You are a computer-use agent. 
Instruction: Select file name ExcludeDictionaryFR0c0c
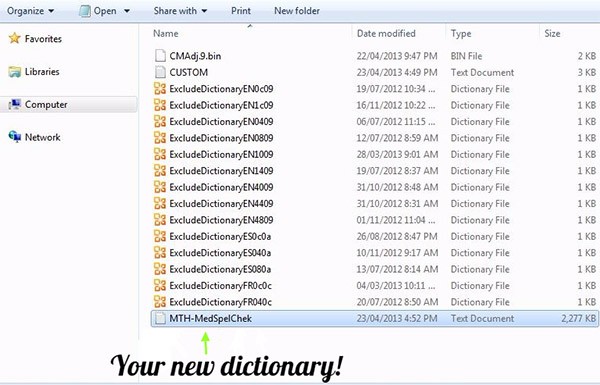tap(220, 286)
